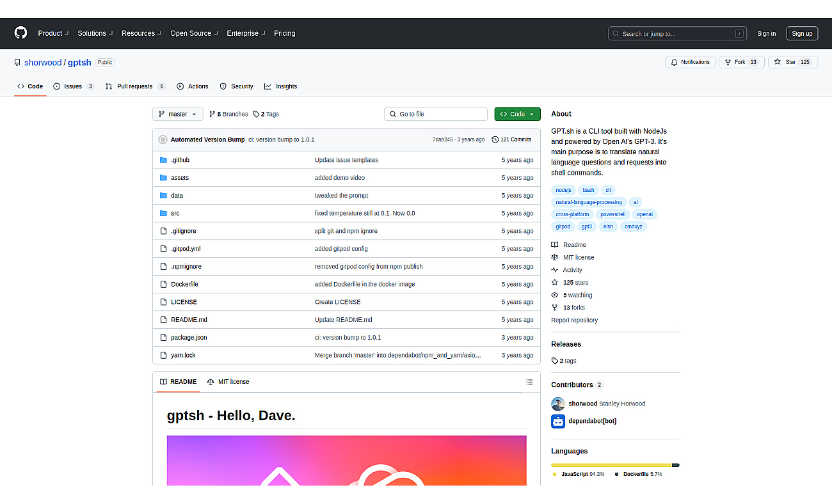This screenshot has height=504, width=832.
Task: View the 8 Branches link
Action: point(228,114)
